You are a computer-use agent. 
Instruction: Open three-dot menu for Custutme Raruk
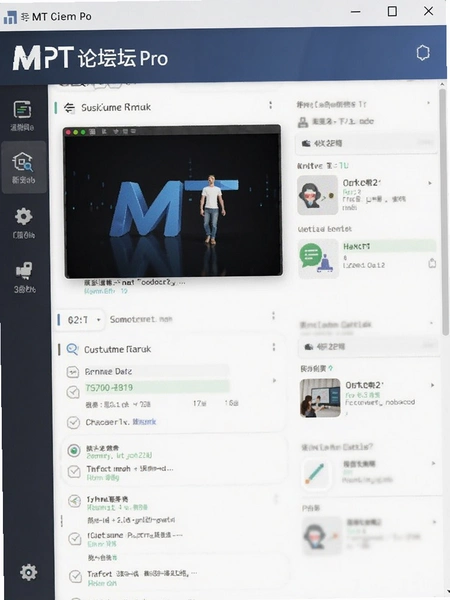pyautogui.click(x=274, y=347)
